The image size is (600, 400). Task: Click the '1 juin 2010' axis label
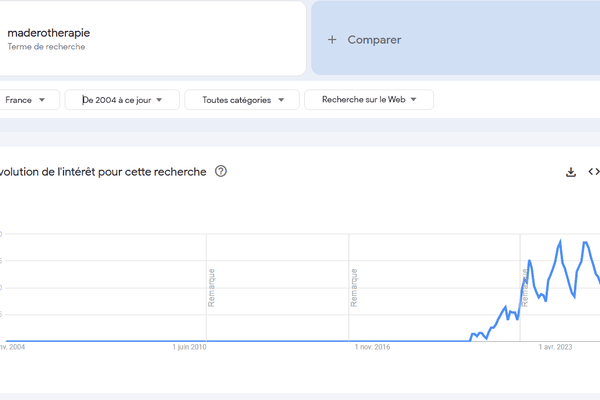click(187, 348)
